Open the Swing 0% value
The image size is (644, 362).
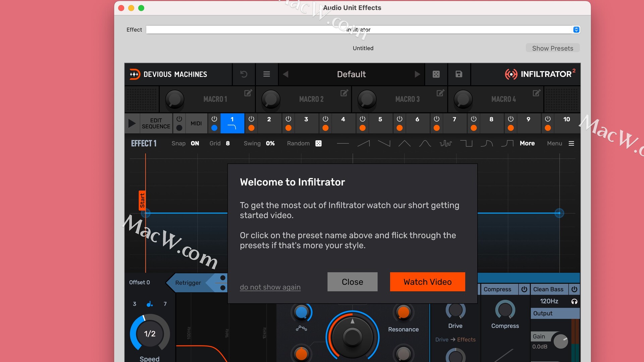click(x=270, y=143)
